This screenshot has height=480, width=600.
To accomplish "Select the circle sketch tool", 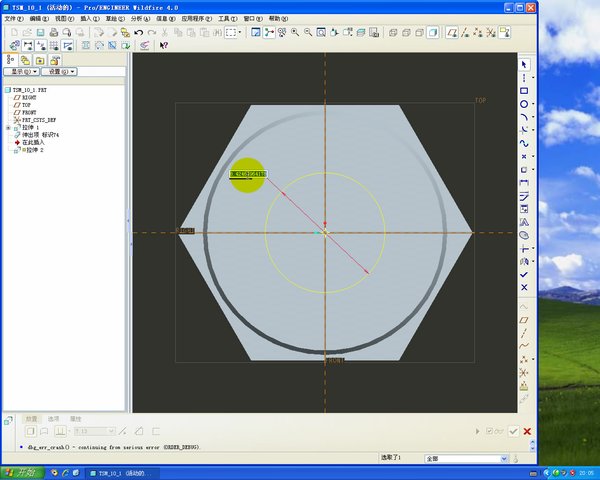I will coord(524,103).
